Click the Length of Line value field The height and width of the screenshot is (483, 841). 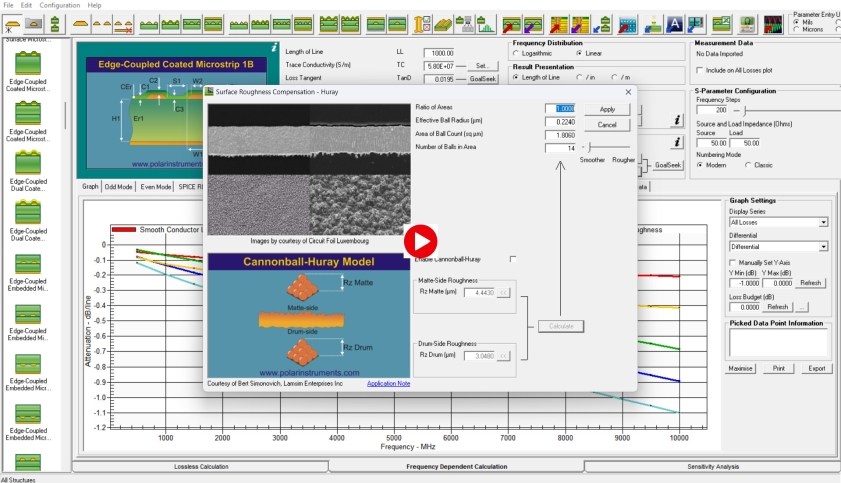pyautogui.click(x=439, y=53)
